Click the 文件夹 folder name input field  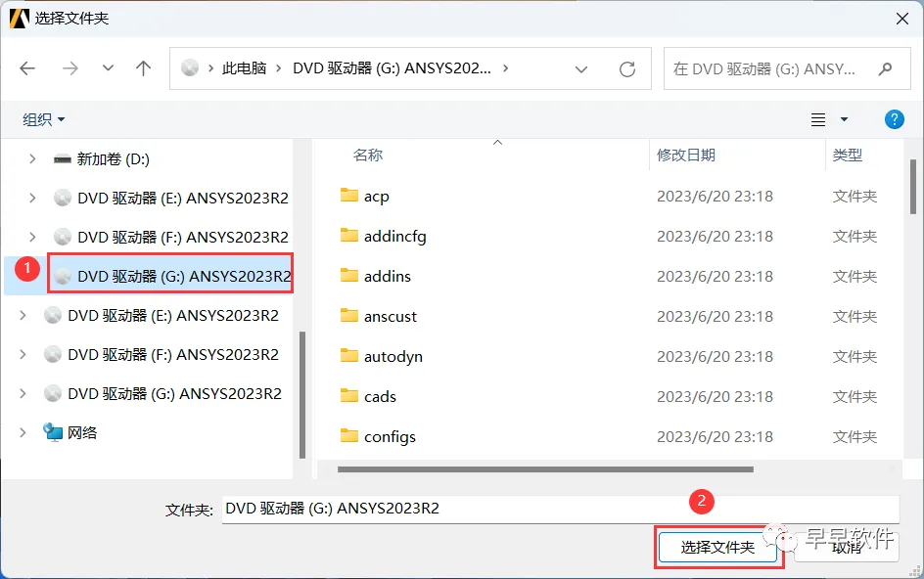tap(561, 509)
